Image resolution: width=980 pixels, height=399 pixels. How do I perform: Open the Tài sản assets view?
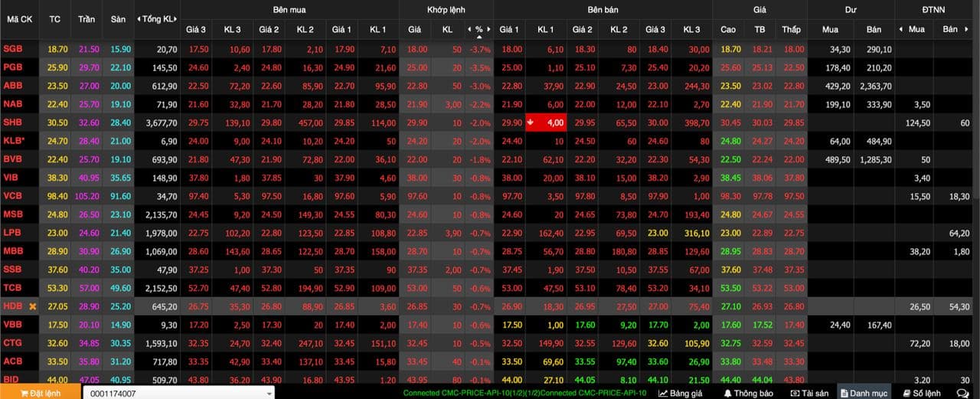pyautogui.click(x=809, y=393)
